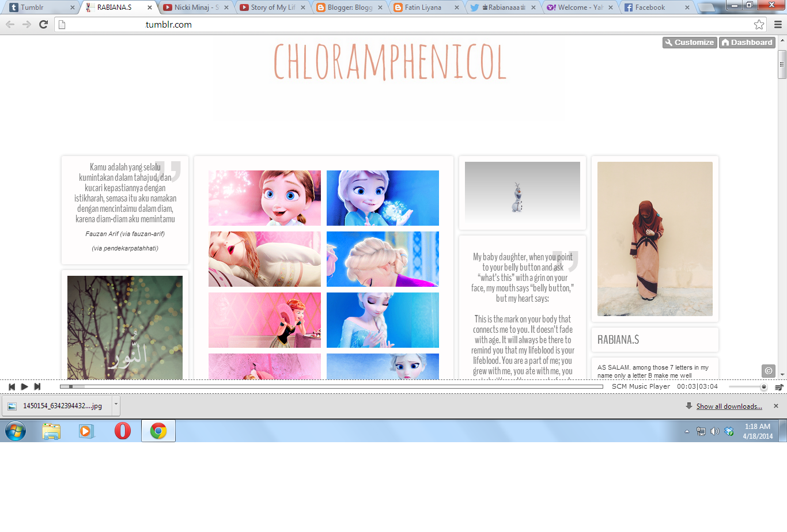
Task: Click the CHLORAMPHENICOL blog title
Action: 390,62
